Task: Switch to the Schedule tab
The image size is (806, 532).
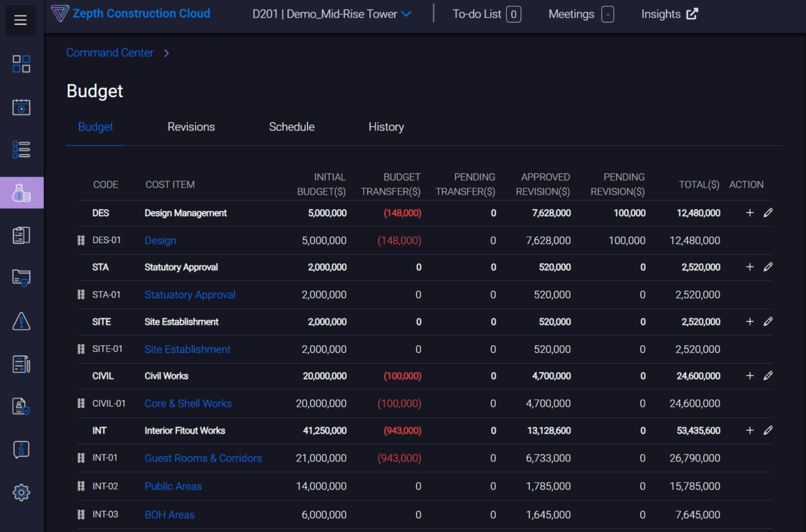Action: click(x=292, y=127)
